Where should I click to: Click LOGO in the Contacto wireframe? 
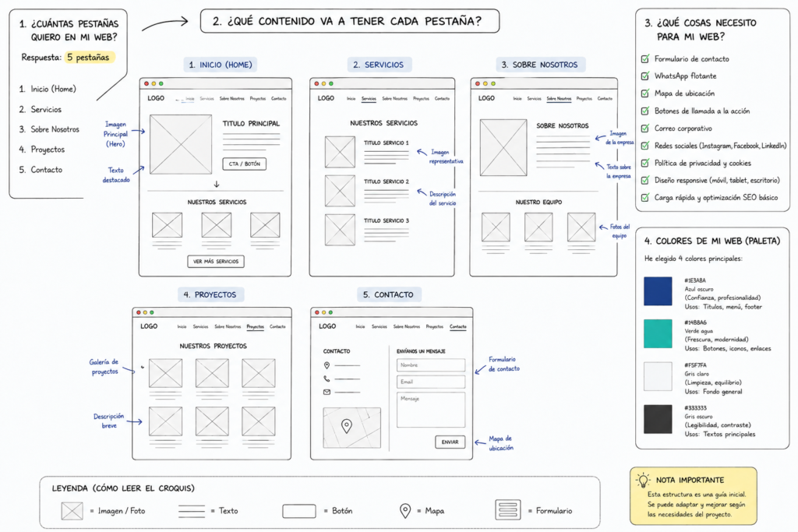(x=327, y=326)
